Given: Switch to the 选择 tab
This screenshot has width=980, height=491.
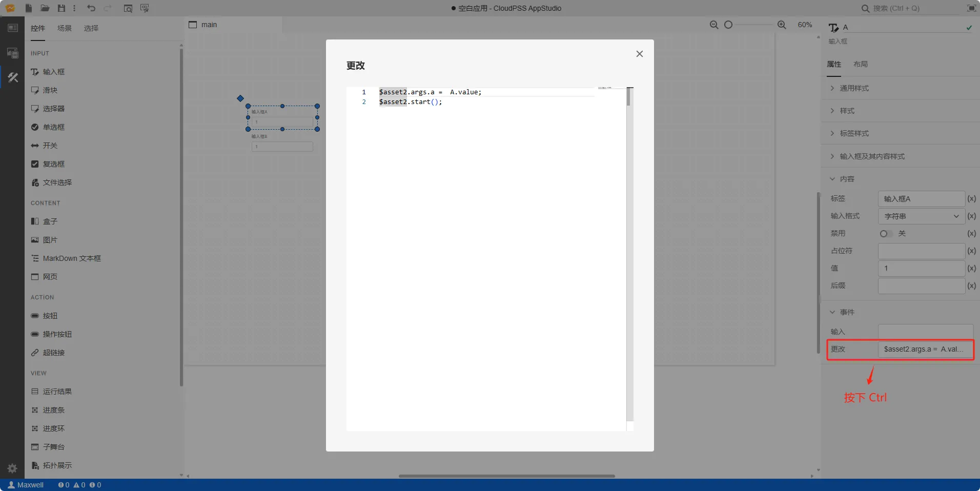Looking at the screenshot, I should [x=91, y=28].
